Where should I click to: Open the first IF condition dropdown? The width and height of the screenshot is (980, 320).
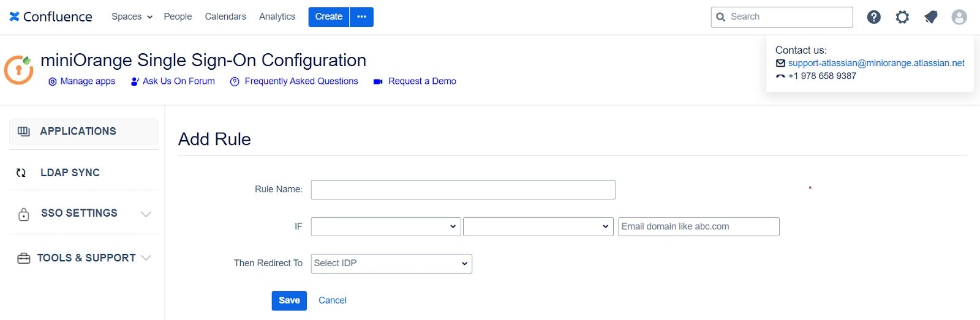386,226
